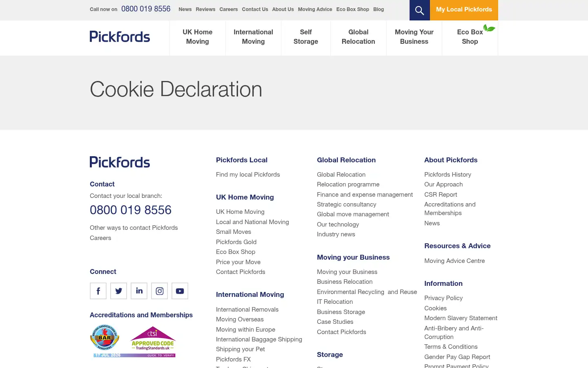This screenshot has width=588, height=368.
Task: Open Moving Advice in top bar
Action: 315,9
